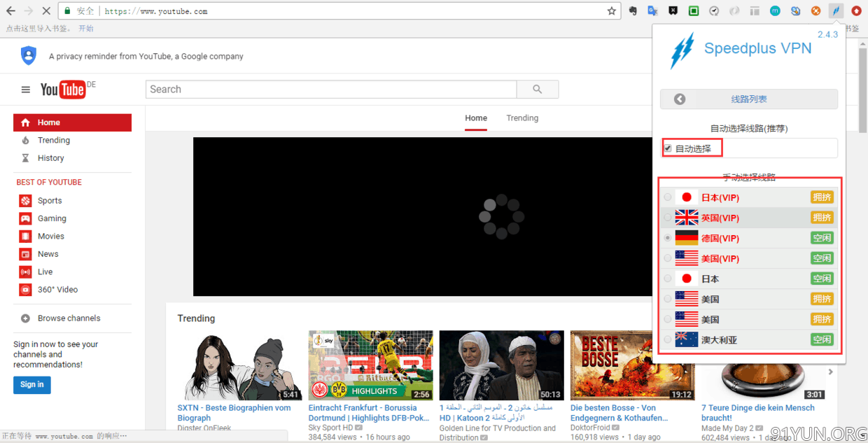Open the Eintracht Frankfurt highlights thumbnail

coord(370,365)
